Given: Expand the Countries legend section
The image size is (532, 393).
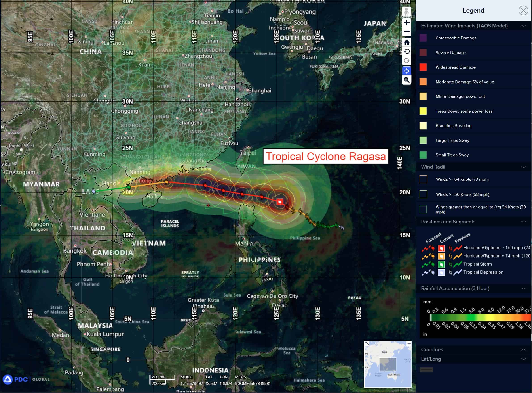Looking at the screenshot, I should pyautogui.click(x=524, y=349).
